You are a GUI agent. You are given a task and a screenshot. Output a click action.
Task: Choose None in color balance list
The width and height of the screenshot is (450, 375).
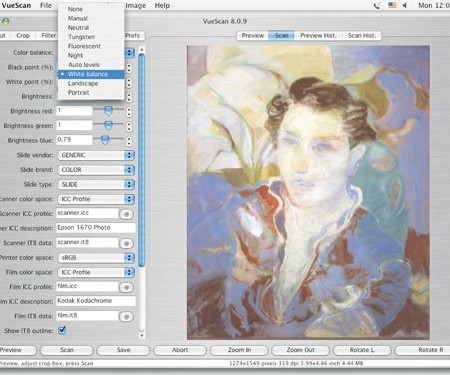click(91, 9)
